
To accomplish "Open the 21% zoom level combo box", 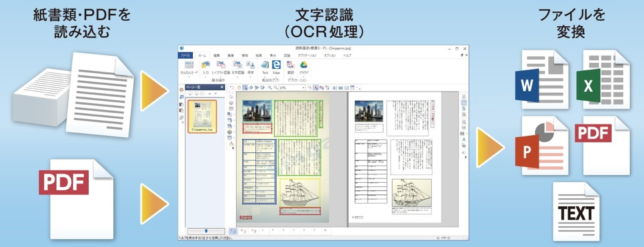I will coord(292,88).
